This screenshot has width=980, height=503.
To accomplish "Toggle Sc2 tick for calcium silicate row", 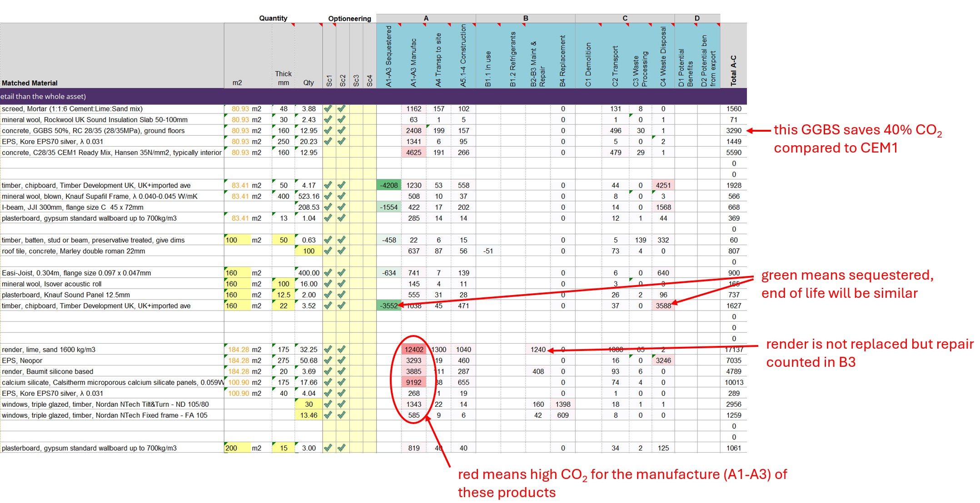I will (342, 382).
